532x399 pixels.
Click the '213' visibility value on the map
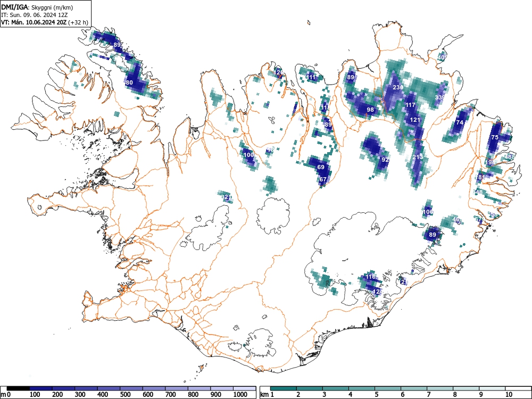418,157
